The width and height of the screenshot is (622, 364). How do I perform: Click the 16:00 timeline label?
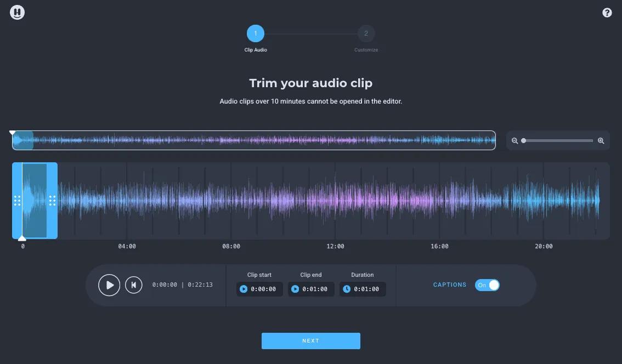click(439, 246)
